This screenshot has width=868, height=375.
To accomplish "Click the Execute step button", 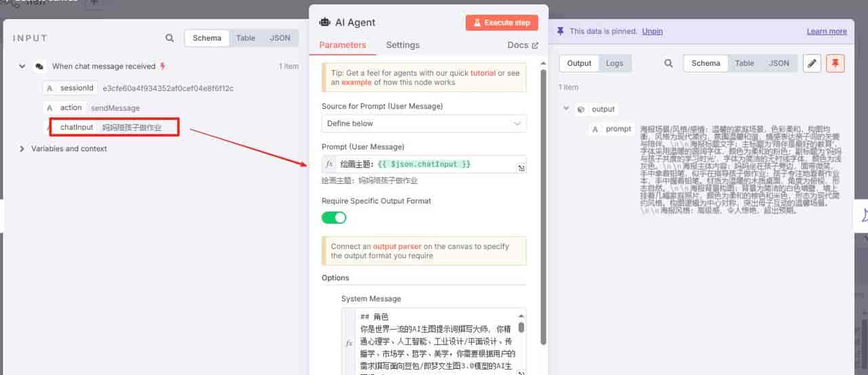I will pos(502,22).
